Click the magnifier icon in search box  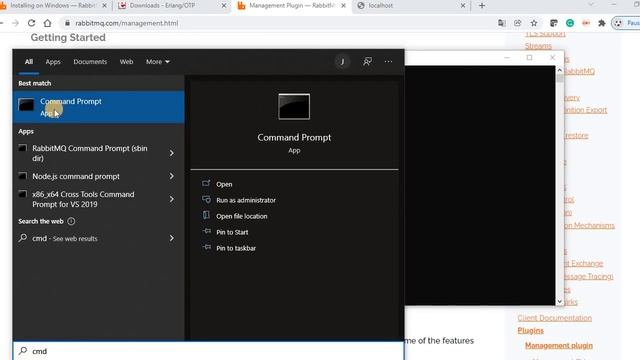[x=23, y=351]
